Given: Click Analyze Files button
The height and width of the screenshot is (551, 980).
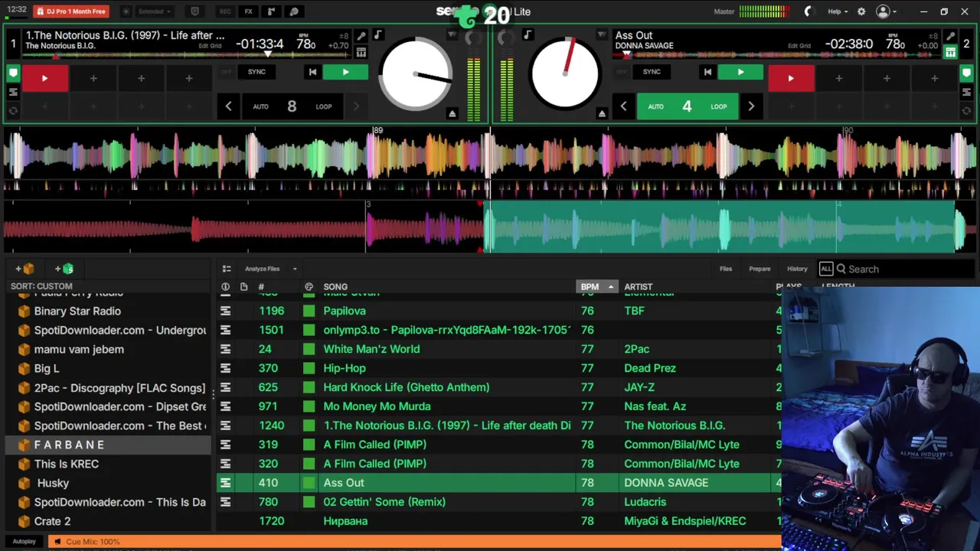Looking at the screenshot, I should point(262,269).
